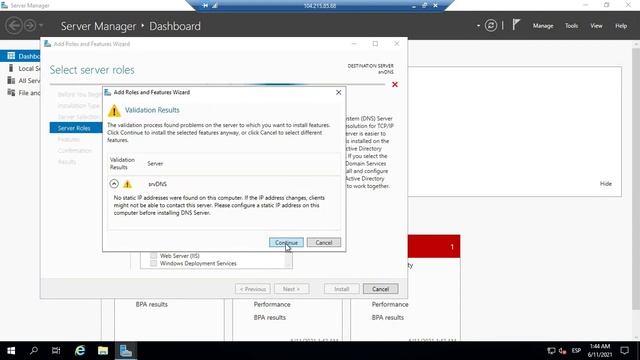Click the network tray icon
The width and height of the screenshot is (640, 360).
tap(551, 351)
